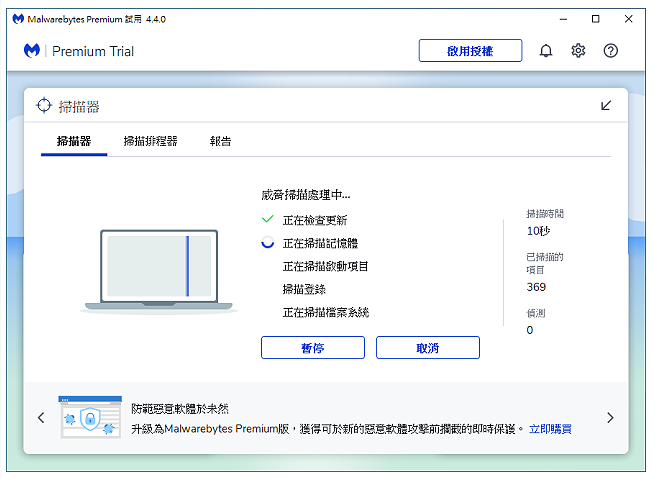Cancel the scan with 取消 button
656x479 pixels.
pos(428,348)
